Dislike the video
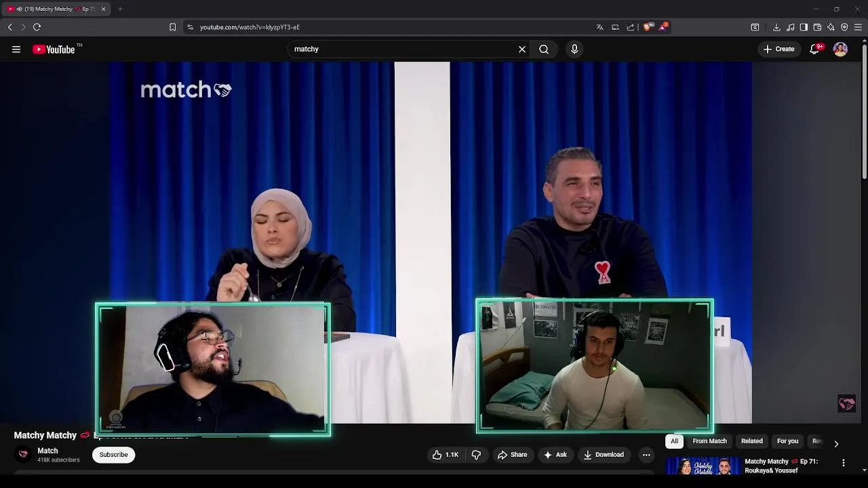 [476, 455]
